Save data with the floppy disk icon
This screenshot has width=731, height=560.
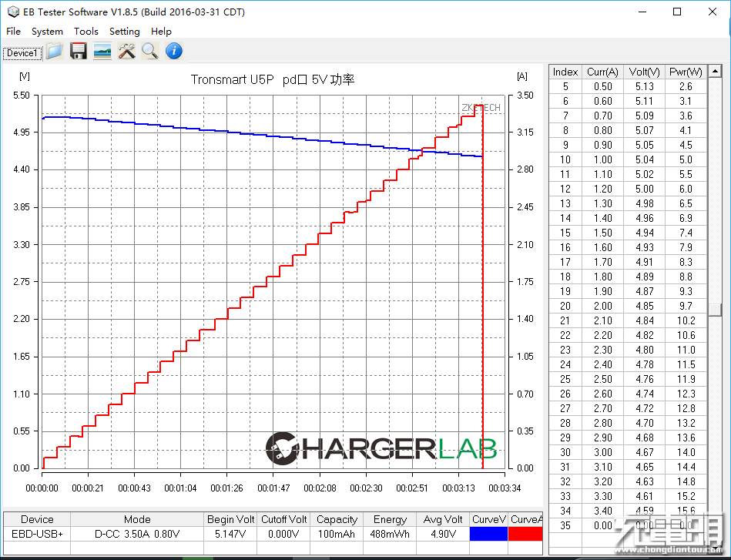click(79, 52)
